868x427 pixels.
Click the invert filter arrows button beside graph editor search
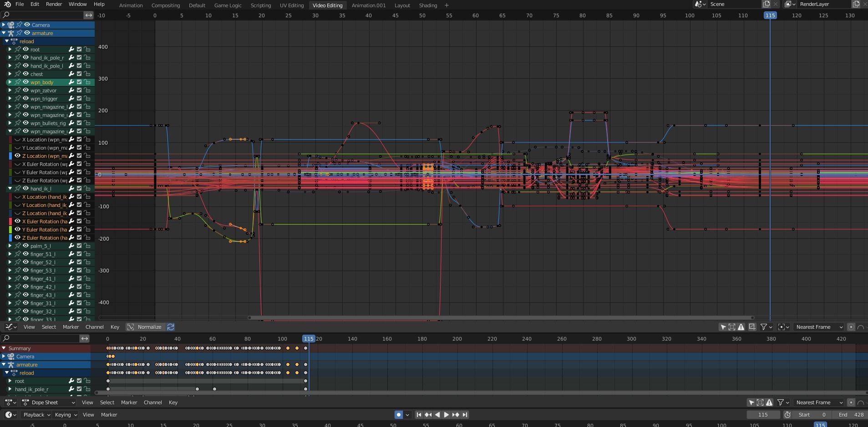click(88, 15)
